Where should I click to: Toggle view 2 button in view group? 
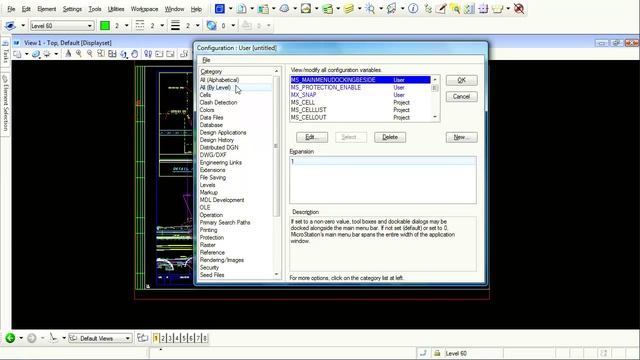[163, 338]
